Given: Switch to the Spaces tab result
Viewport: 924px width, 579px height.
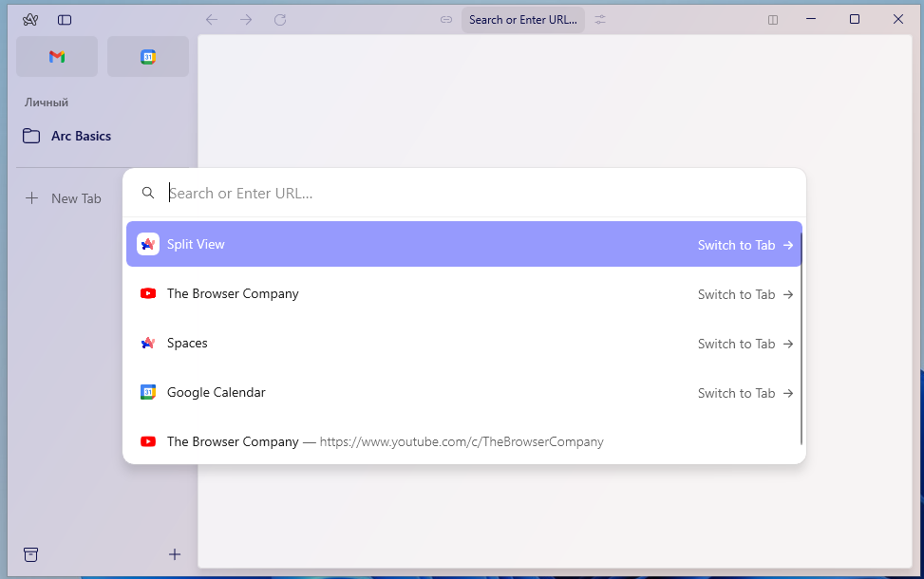Looking at the screenshot, I should tap(464, 343).
